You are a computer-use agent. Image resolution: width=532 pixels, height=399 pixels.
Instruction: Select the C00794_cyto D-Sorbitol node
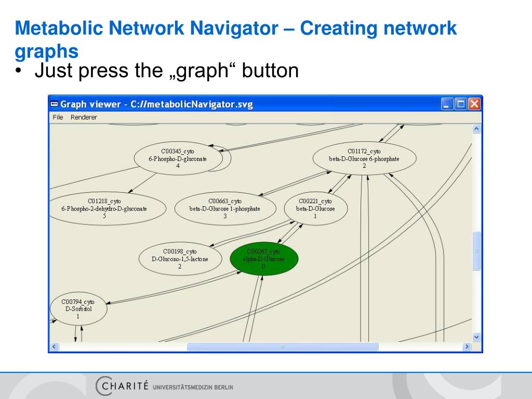pos(79,309)
